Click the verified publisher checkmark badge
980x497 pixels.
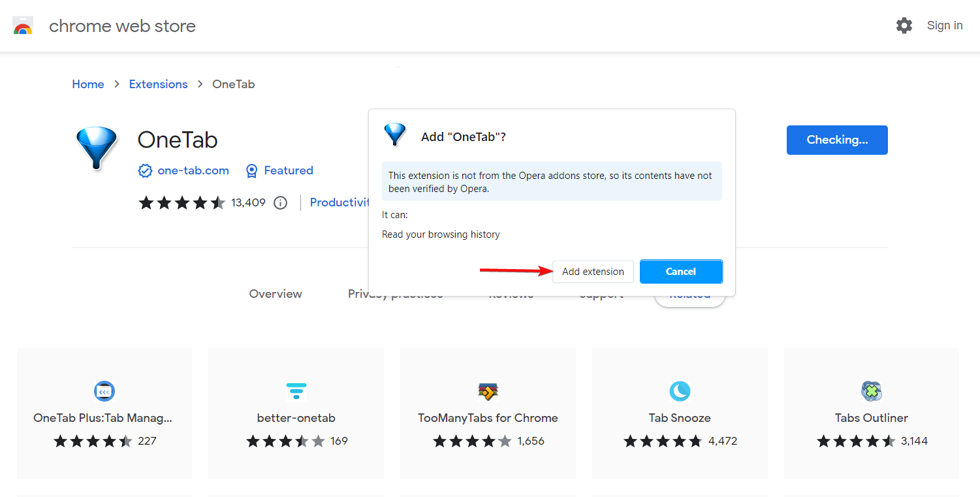point(145,171)
